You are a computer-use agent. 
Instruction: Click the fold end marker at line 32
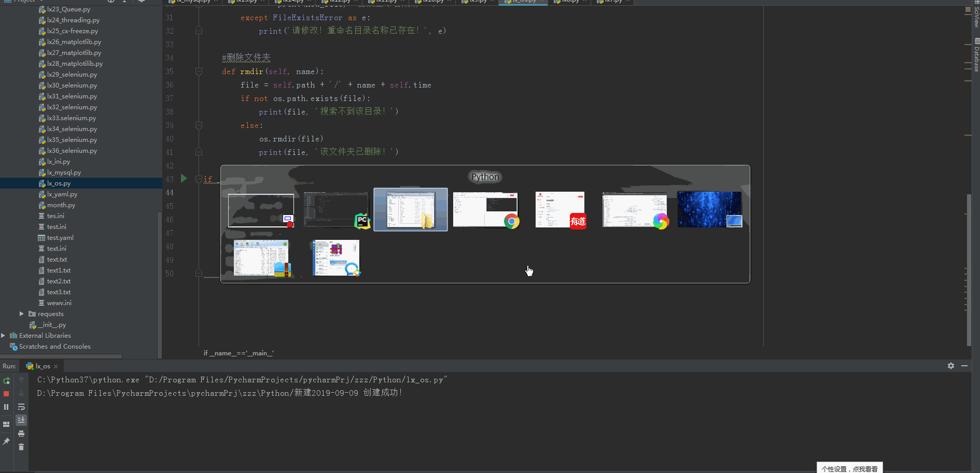(x=199, y=31)
